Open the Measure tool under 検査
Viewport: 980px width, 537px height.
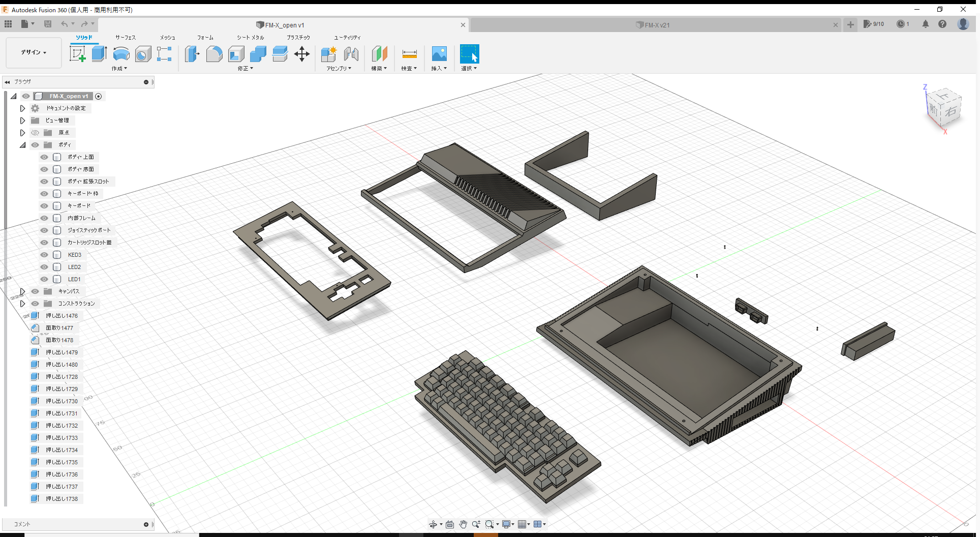[x=409, y=53]
